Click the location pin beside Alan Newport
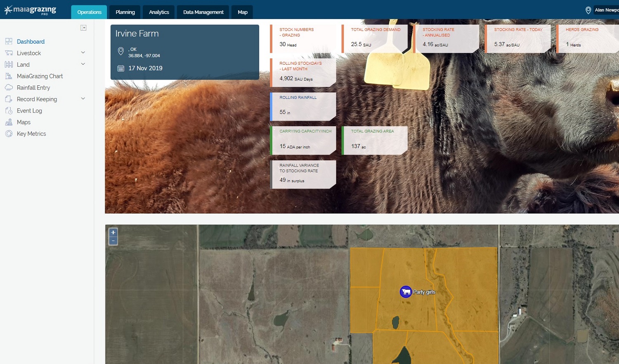 point(588,10)
